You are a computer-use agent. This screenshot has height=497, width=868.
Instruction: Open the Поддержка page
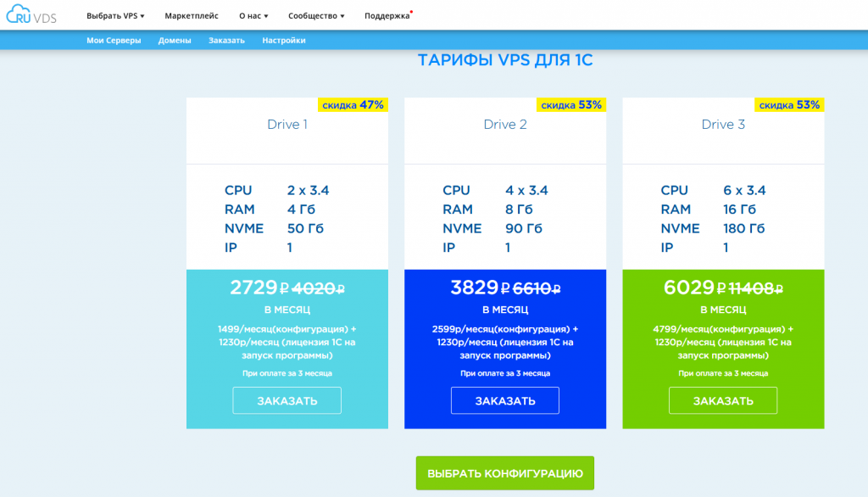pos(387,15)
